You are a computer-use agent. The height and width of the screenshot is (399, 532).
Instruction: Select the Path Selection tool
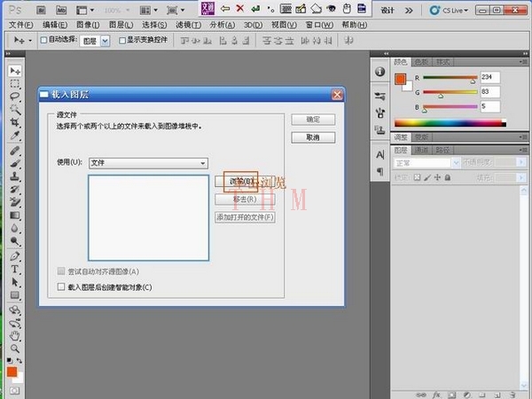[14, 282]
